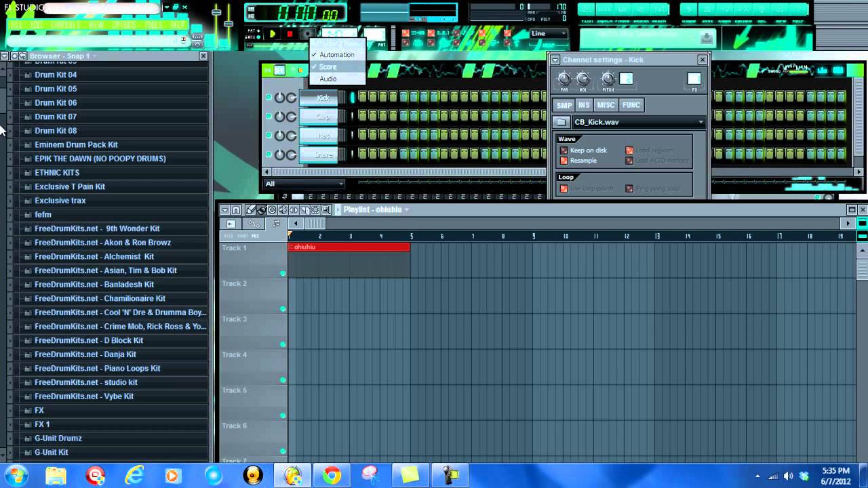
Task: Choose the Select tool in Playlist toolbar
Action: (315, 210)
